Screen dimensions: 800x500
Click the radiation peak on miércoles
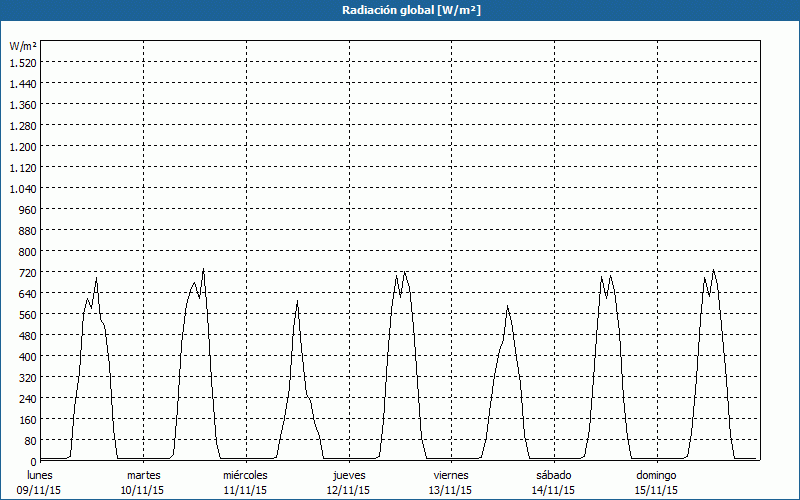click(297, 301)
